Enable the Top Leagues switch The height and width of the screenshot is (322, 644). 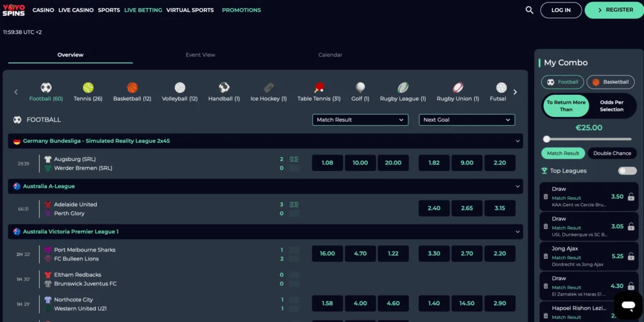tap(627, 171)
